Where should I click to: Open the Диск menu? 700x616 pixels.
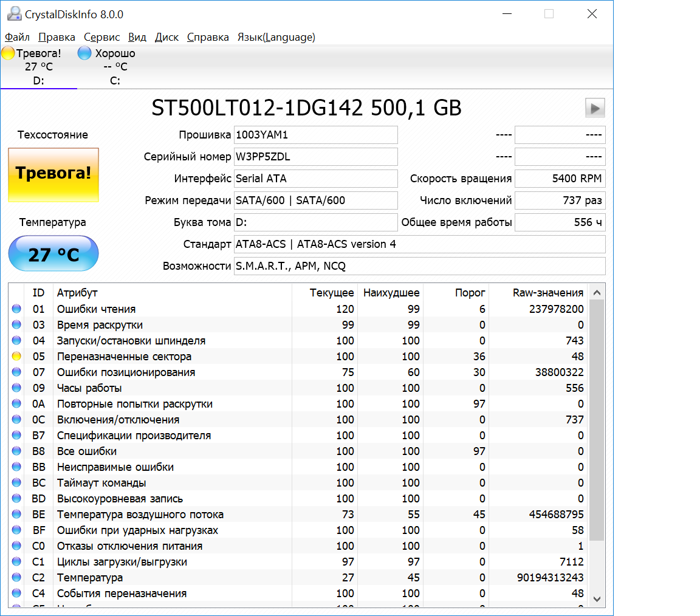166,37
